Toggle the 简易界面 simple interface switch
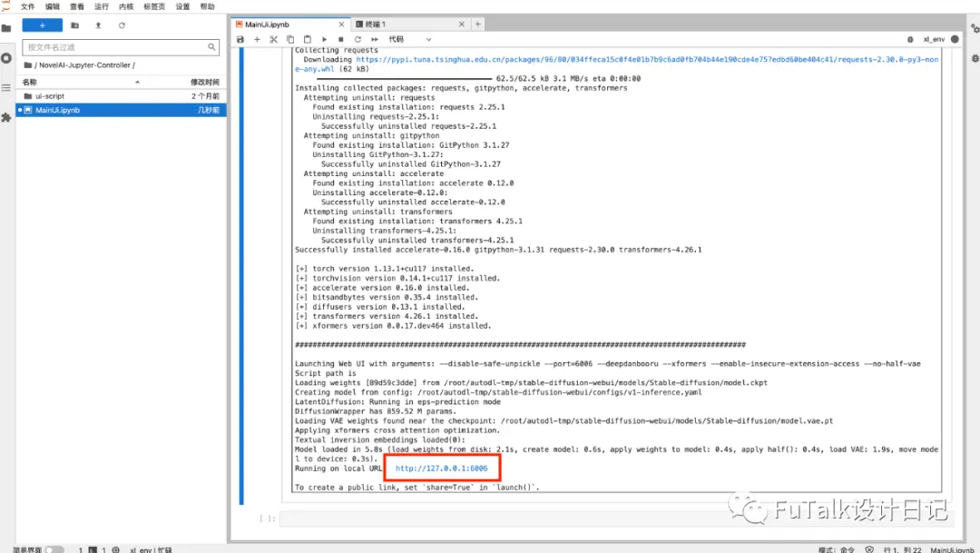The image size is (980, 553). [54, 550]
